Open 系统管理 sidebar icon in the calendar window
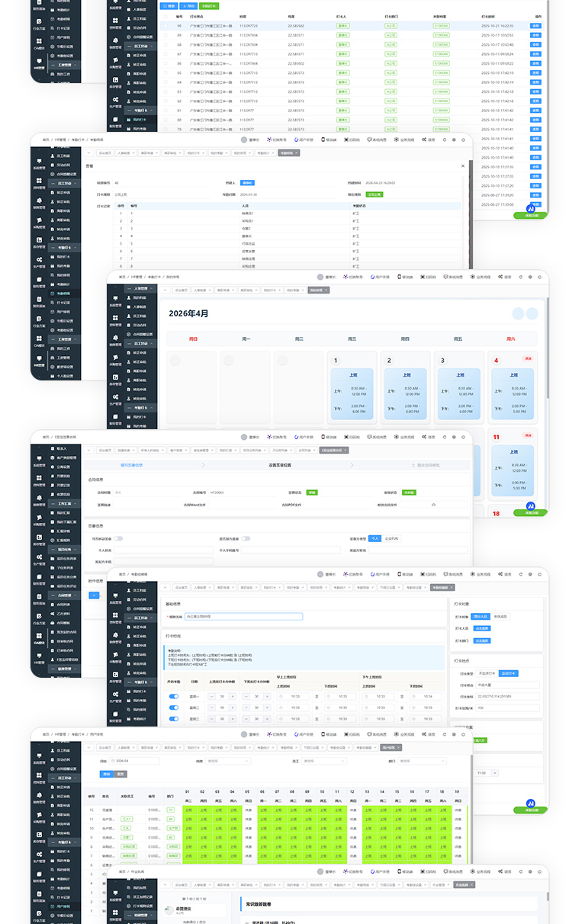572x924 pixels. pyautogui.click(x=114, y=301)
